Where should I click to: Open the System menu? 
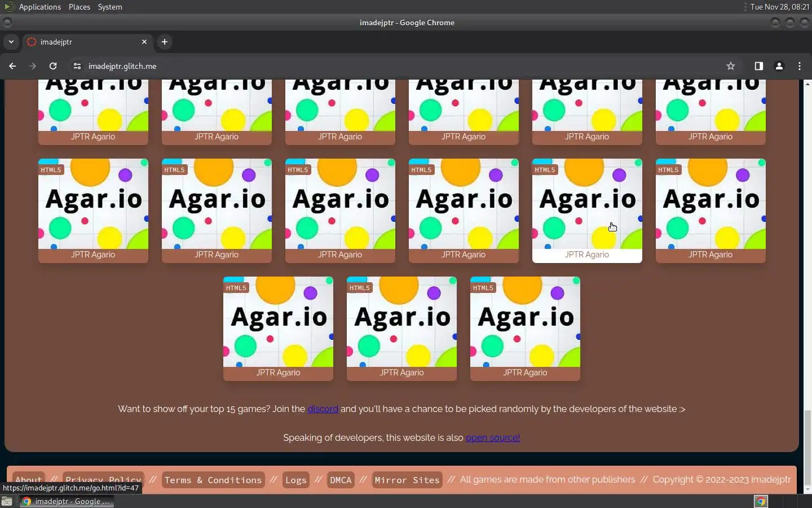(110, 7)
